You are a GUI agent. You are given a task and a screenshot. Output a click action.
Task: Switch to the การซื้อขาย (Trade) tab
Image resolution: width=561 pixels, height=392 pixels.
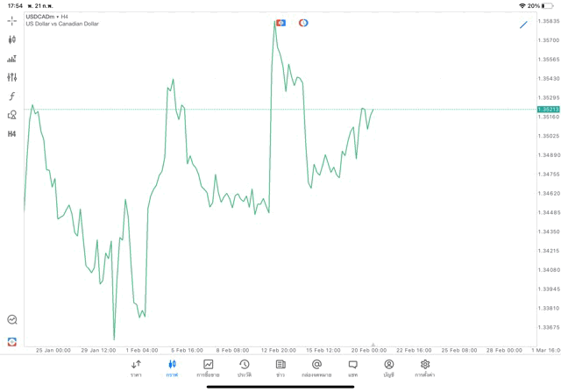click(x=208, y=368)
